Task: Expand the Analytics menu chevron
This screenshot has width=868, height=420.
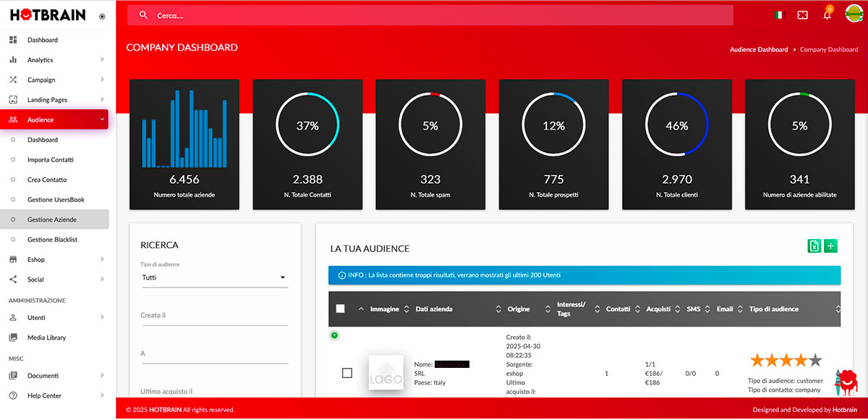Action: [x=102, y=60]
